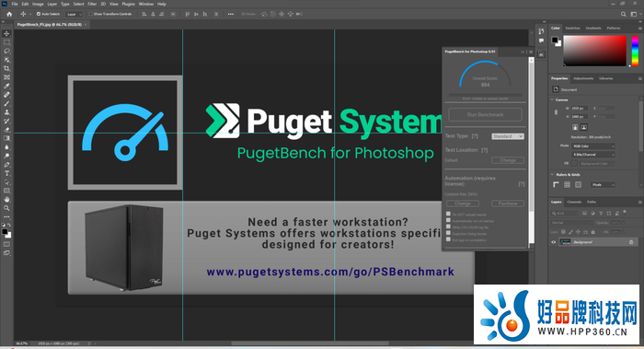Select the Move tool in the toolbar
This screenshot has width=644, height=349.
tap(6, 34)
